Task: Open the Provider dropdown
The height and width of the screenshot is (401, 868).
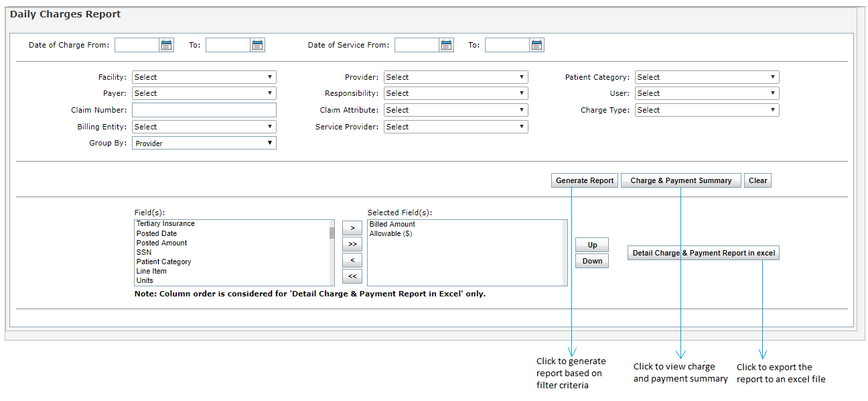Action: 455,77
